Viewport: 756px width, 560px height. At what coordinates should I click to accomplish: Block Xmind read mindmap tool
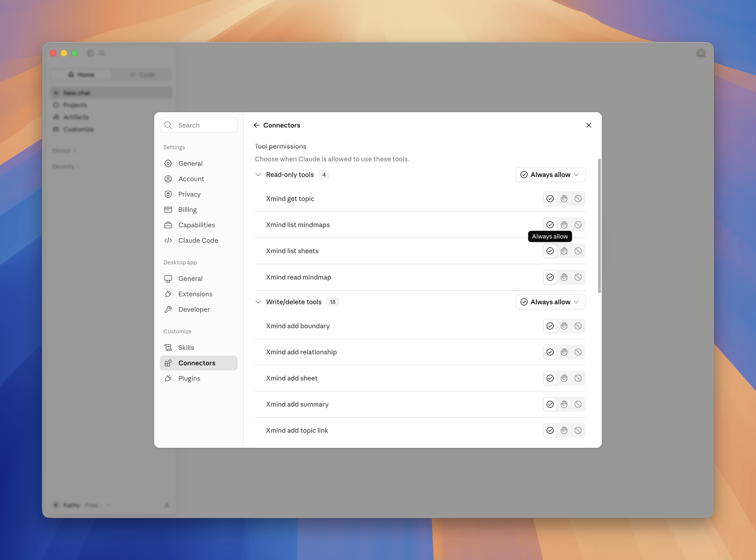click(578, 277)
